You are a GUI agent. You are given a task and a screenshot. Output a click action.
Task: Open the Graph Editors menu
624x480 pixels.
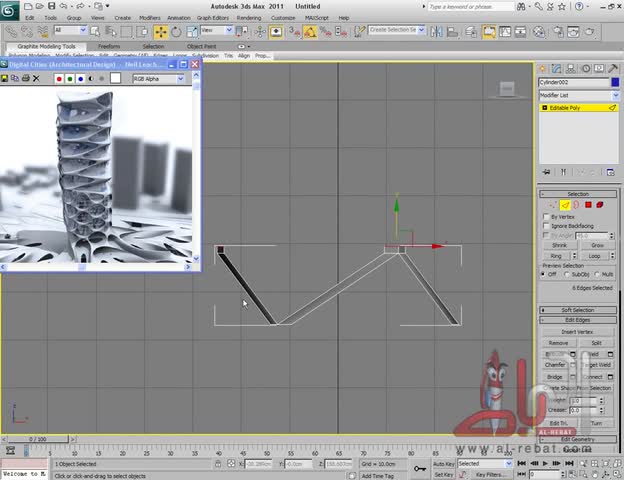pos(213,18)
